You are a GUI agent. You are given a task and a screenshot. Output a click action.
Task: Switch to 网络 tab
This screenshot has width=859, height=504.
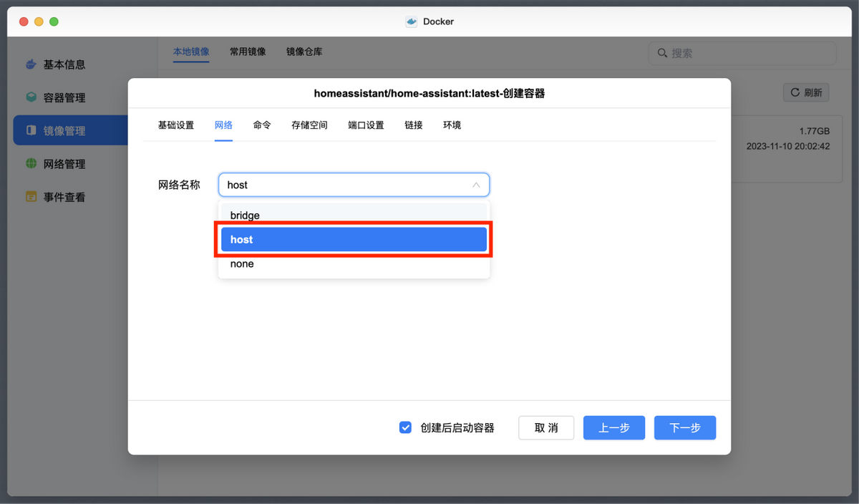[x=224, y=125]
